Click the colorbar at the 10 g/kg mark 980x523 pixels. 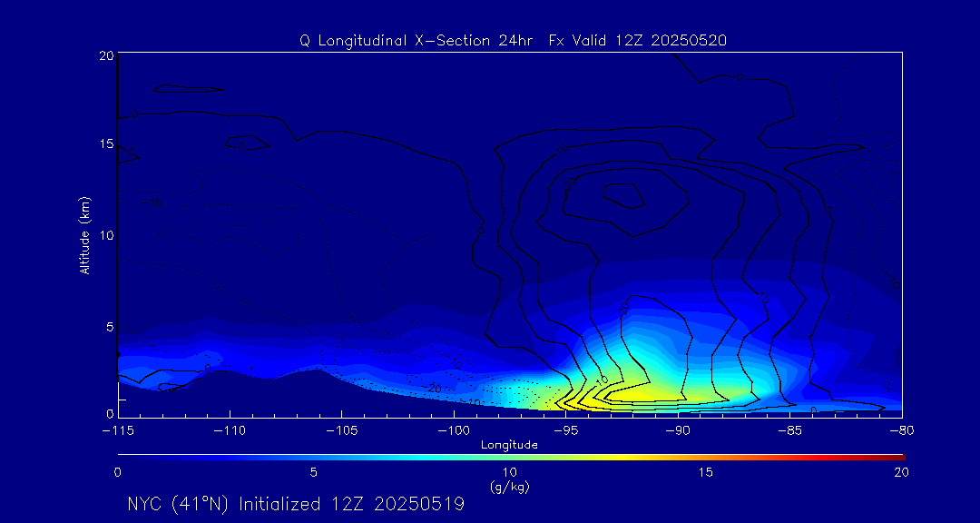510,456
